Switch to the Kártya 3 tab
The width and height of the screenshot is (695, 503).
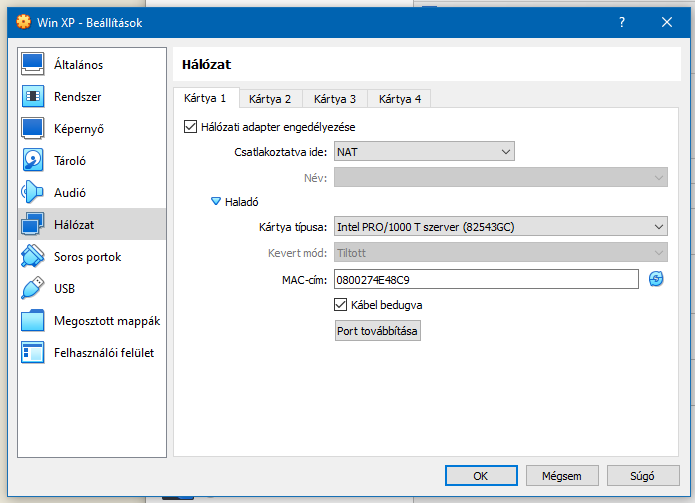(x=335, y=99)
